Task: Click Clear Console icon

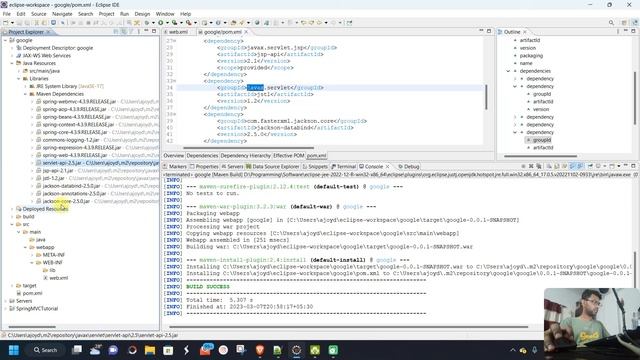Action: pyautogui.click(x=549, y=166)
